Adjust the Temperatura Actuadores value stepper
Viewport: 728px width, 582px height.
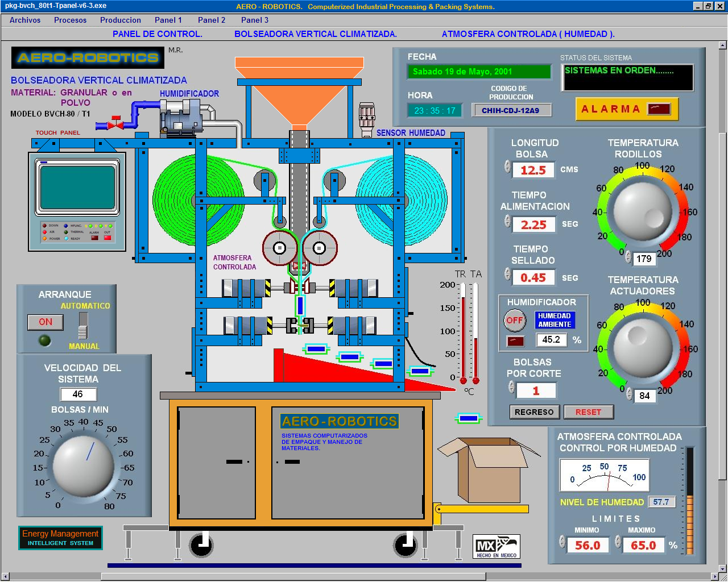(x=629, y=394)
